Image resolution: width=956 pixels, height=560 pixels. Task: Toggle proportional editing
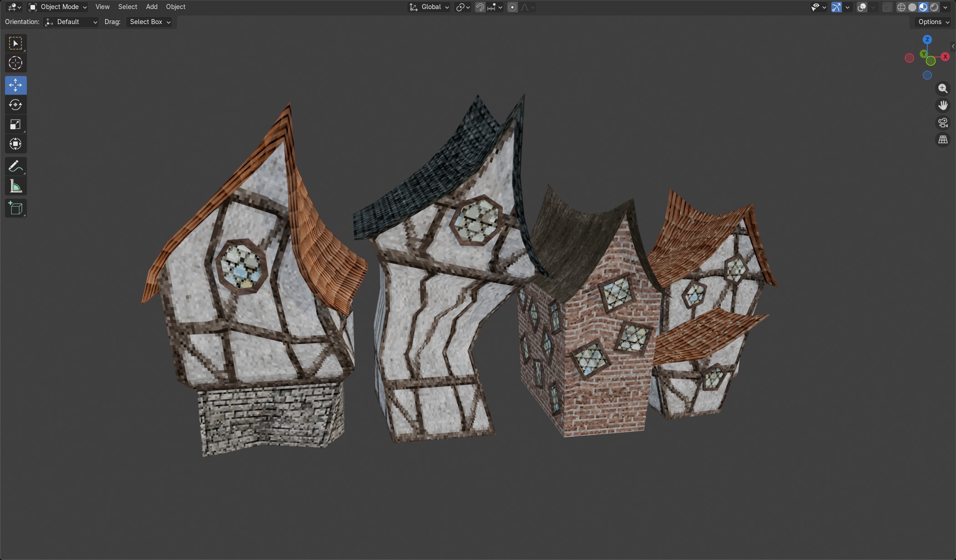(x=512, y=7)
